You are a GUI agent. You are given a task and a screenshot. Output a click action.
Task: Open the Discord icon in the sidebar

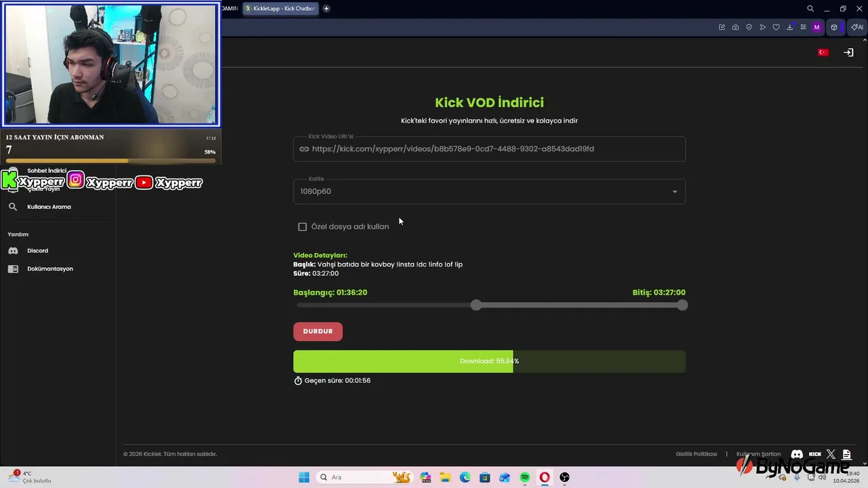pos(13,251)
